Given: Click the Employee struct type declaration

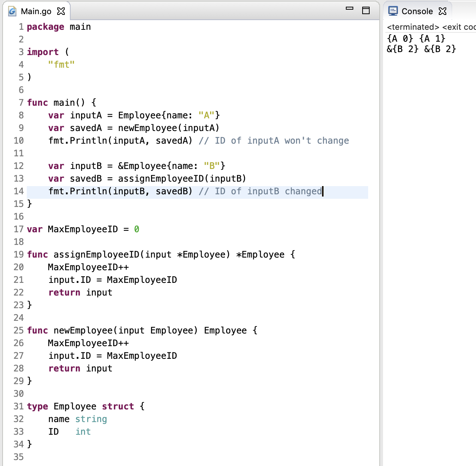Looking at the screenshot, I should [75, 406].
